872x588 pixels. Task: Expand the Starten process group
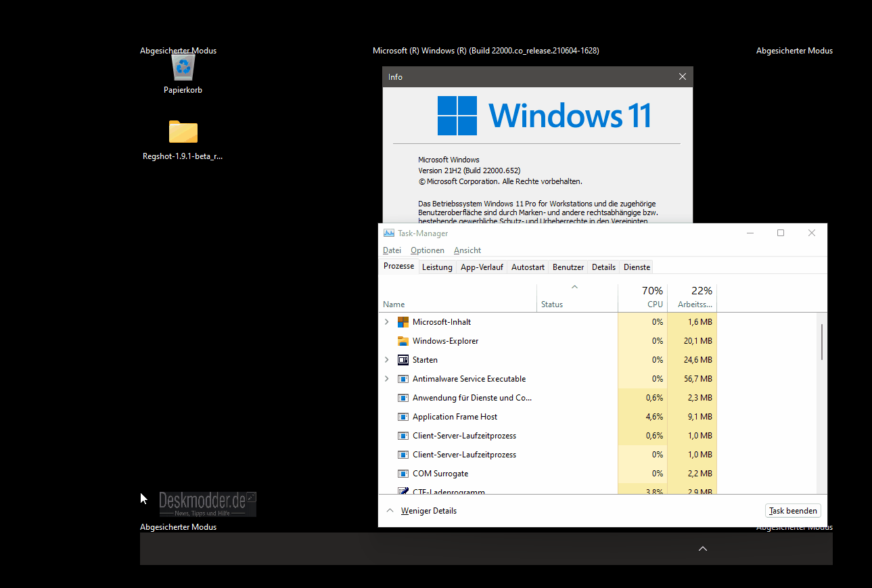386,359
